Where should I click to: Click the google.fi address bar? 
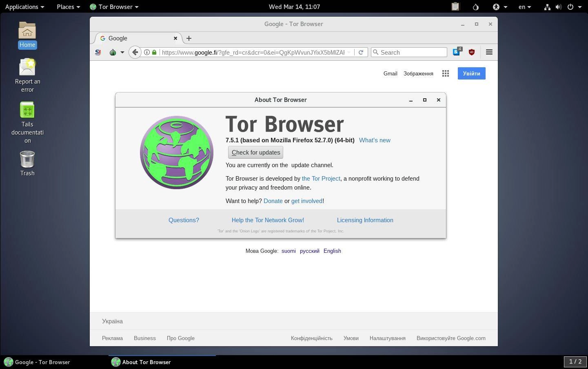tap(253, 52)
